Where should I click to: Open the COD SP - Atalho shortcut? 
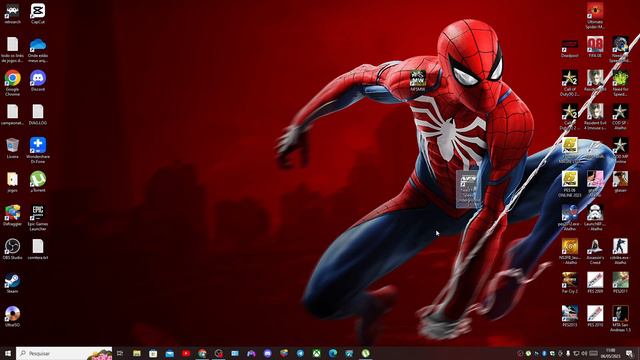[x=620, y=117]
